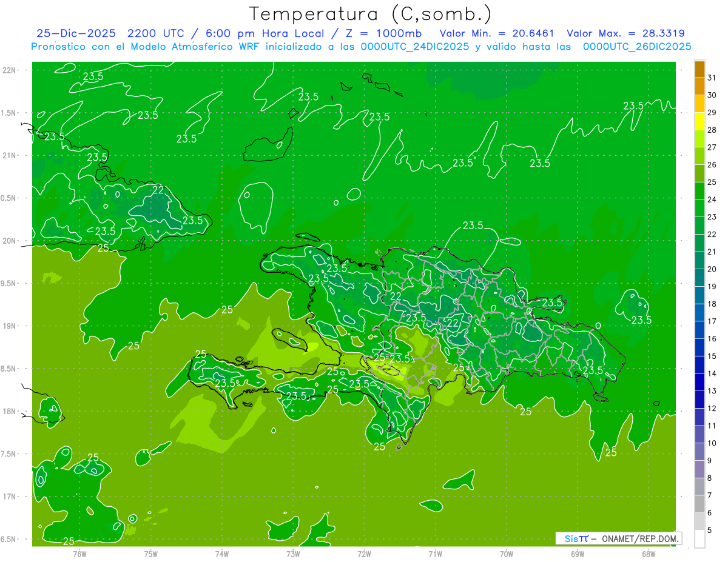Screen dimensions: 728x562
Task: Click the "11" color scale label
Action: 713,426
